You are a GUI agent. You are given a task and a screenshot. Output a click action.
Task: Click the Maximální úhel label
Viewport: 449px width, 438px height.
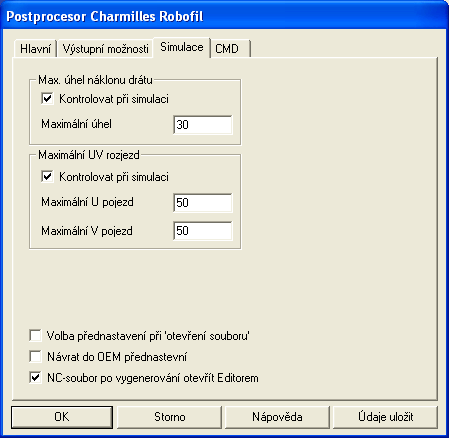[x=77, y=124]
